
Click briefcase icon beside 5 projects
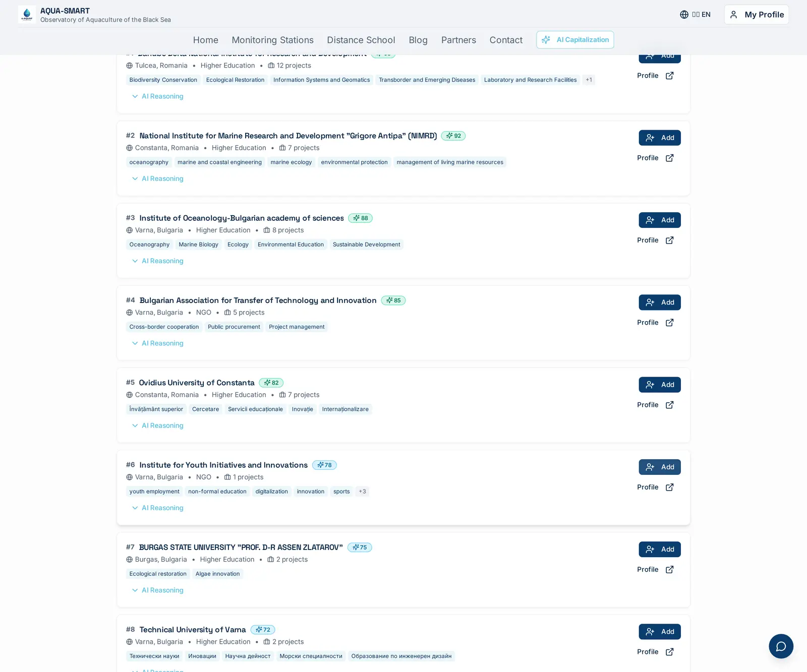click(227, 313)
